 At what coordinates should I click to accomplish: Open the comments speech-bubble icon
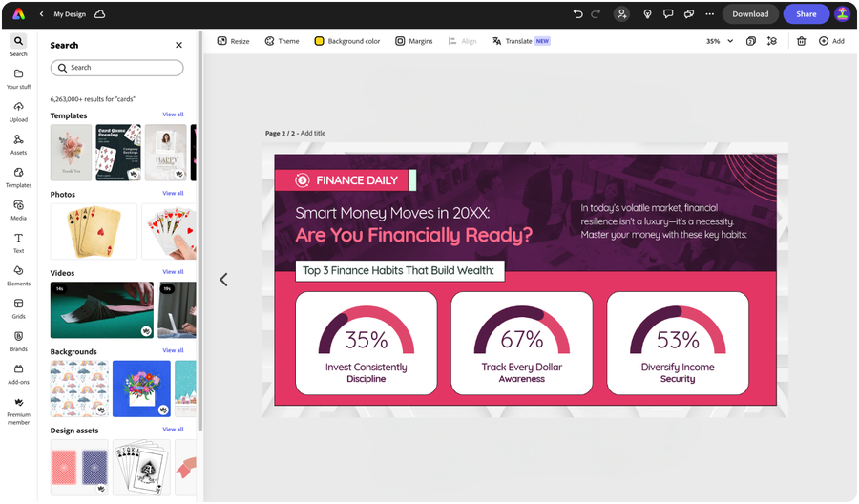point(668,14)
